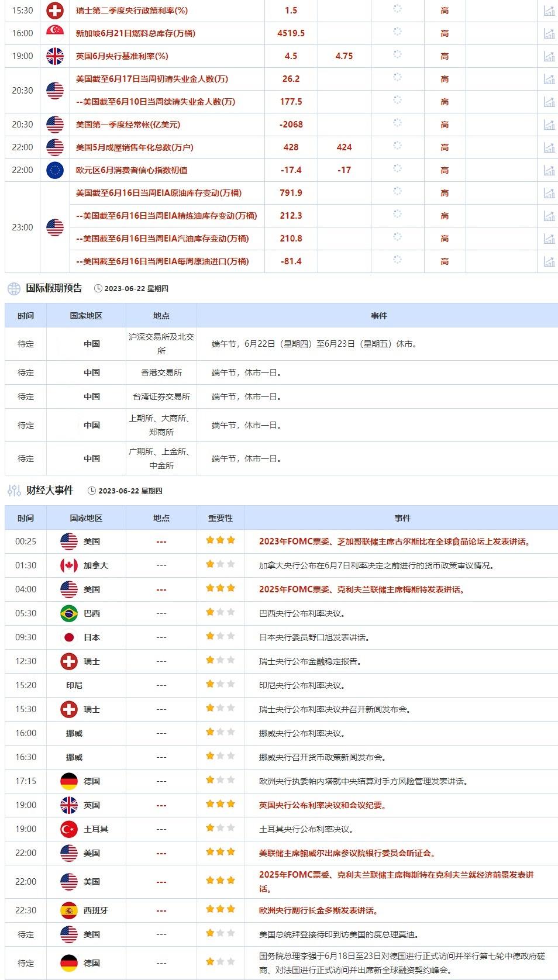The height and width of the screenshot is (980, 558).
Task: Click three-star rating for 英国央行公布利率决议 event
Action: [x=220, y=805]
